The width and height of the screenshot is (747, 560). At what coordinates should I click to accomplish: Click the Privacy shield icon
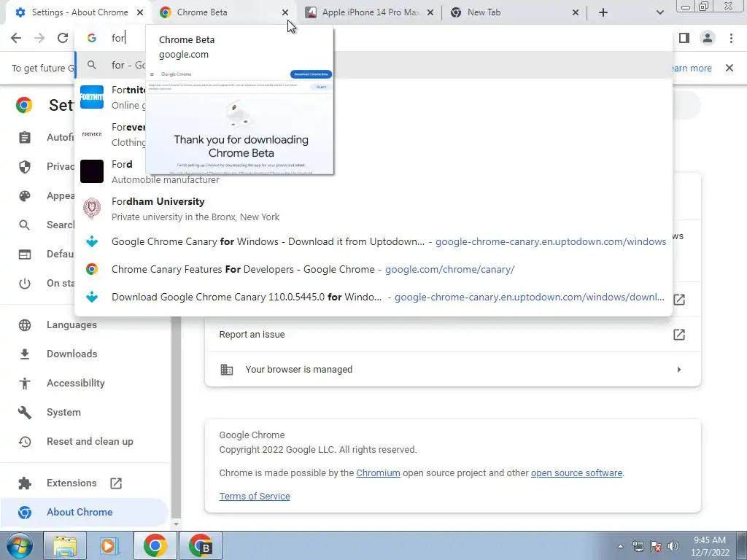[x=25, y=167]
